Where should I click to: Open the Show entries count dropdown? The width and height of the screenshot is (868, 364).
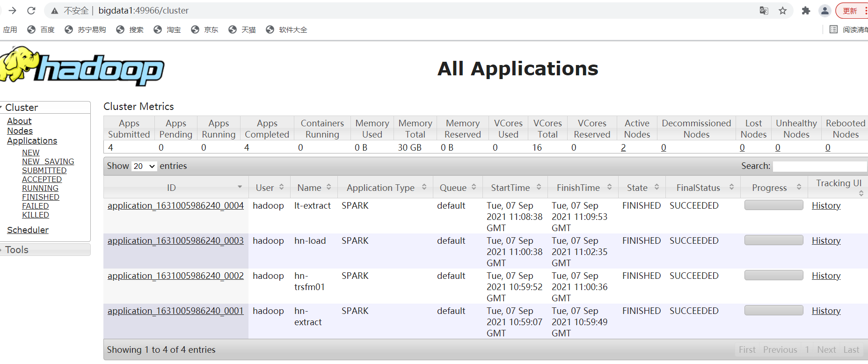(144, 166)
